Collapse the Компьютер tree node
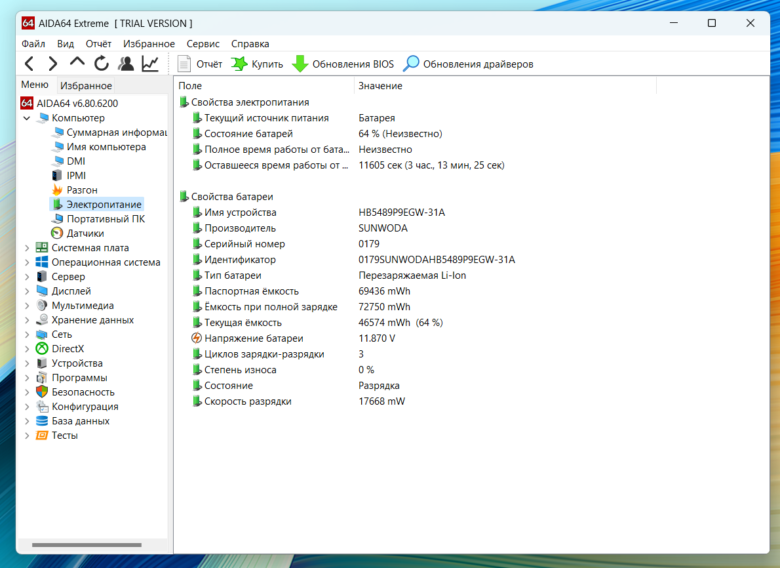 tap(27, 118)
